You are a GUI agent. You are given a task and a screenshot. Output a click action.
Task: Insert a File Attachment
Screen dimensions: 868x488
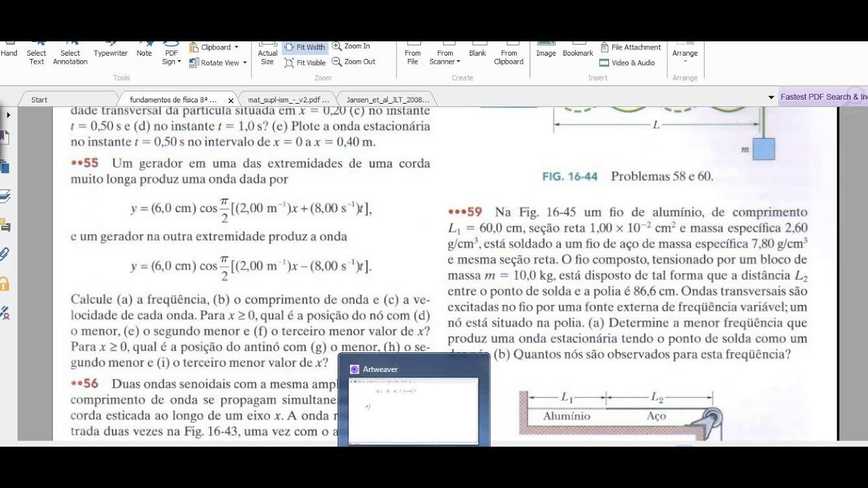(x=630, y=47)
